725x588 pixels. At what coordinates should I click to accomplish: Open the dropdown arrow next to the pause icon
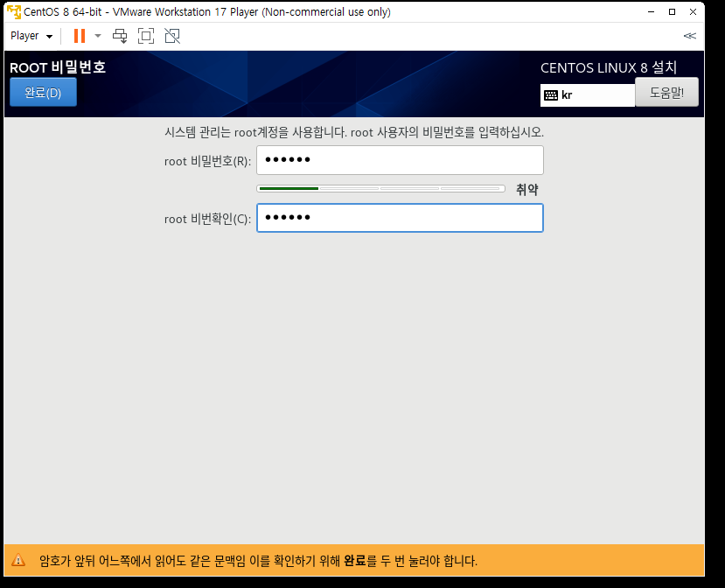click(x=98, y=36)
